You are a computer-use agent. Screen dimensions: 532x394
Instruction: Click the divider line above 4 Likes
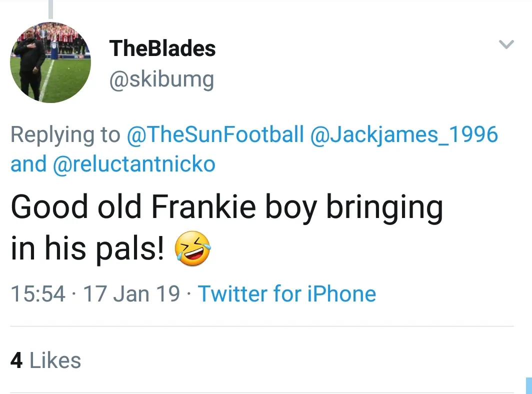[261, 326]
